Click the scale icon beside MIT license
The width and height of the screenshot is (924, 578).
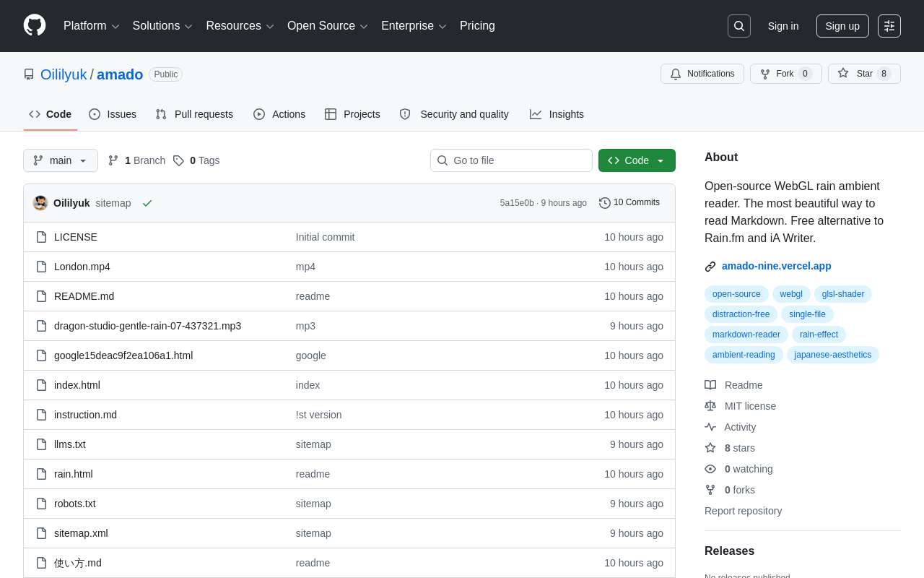710,406
